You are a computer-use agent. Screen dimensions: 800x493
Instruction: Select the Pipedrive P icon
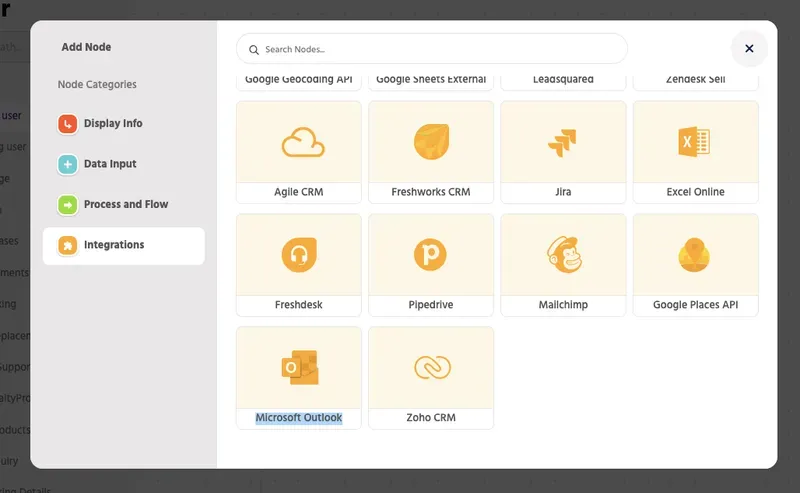tap(430, 254)
